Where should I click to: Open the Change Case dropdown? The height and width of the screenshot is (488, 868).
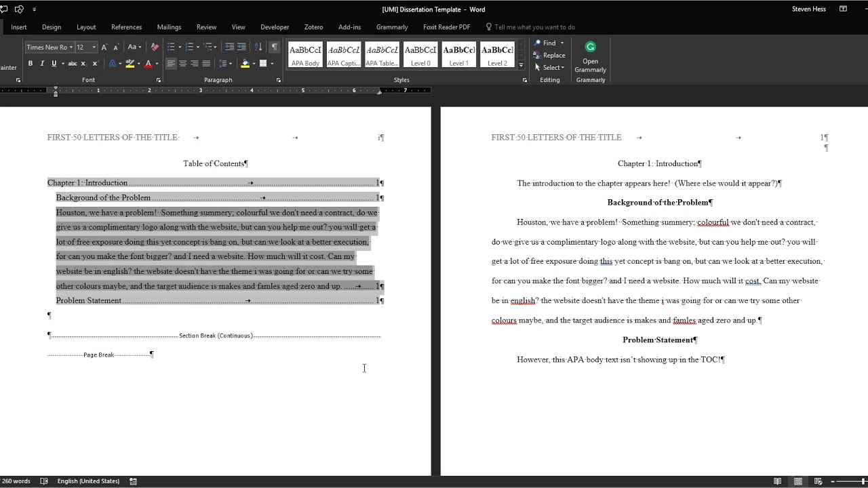coord(134,47)
